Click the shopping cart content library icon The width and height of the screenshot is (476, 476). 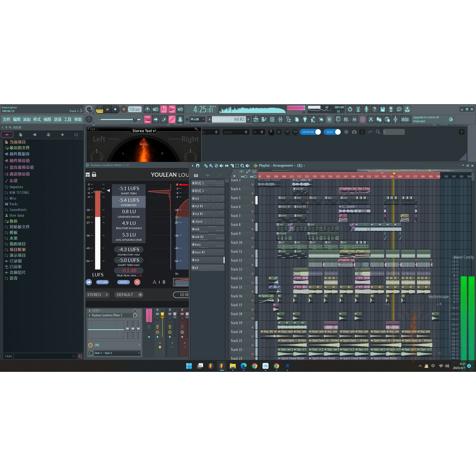click(329, 119)
